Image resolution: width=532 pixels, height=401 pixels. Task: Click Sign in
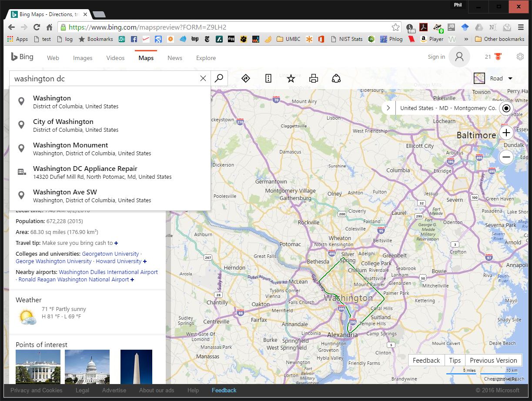[x=436, y=57]
